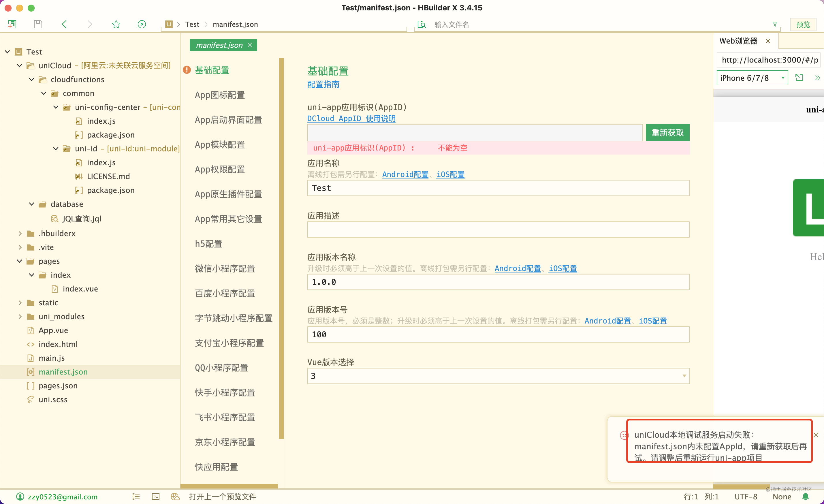Go back with the left arrow icon
This screenshot has height=504, width=824.
[64, 24]
